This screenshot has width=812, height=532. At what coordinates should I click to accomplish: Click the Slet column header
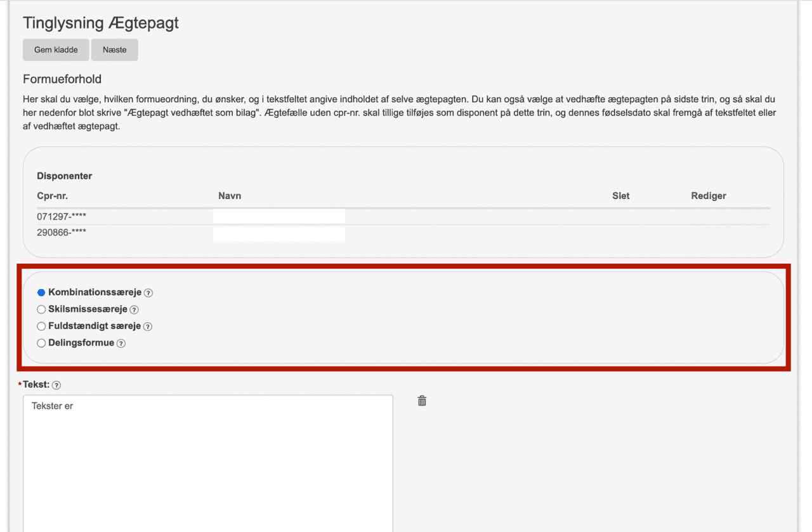(620, 196)
